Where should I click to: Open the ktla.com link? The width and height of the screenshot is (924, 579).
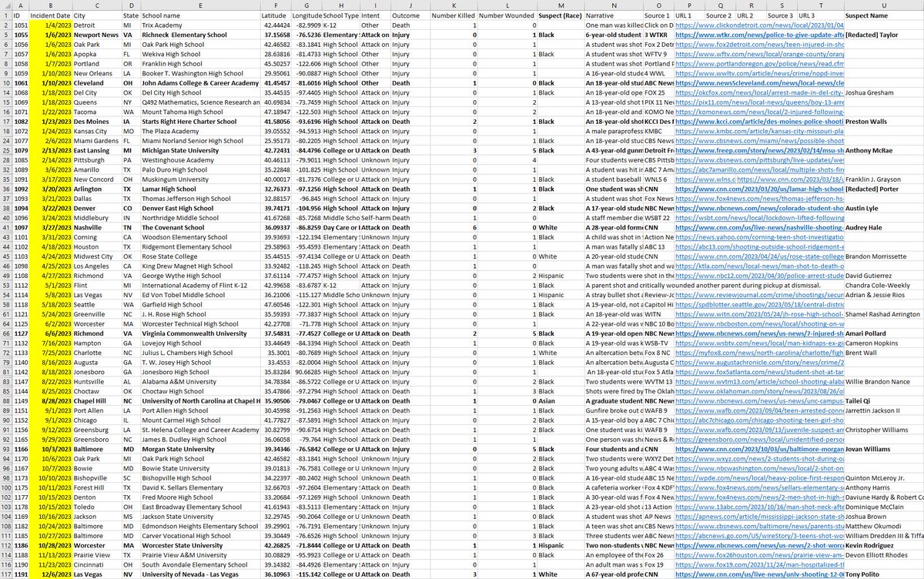758,266
